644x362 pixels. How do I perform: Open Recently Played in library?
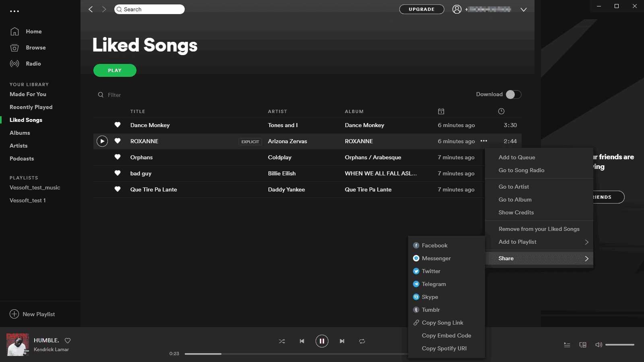point(31,107)
